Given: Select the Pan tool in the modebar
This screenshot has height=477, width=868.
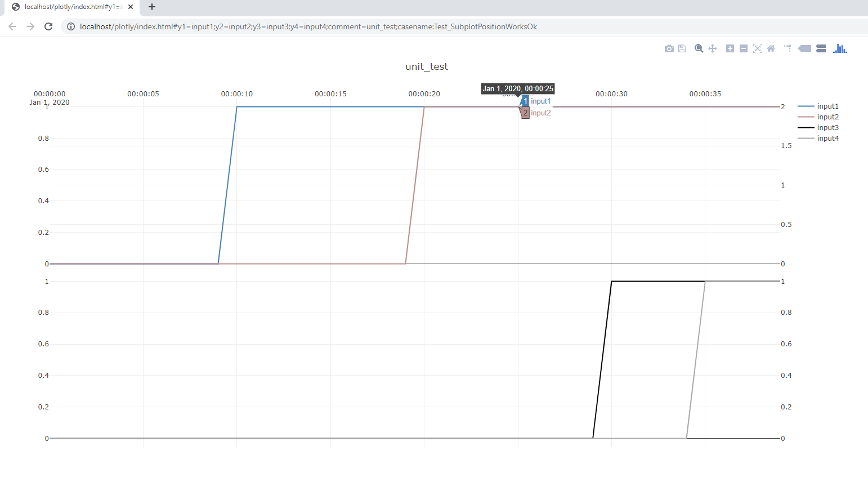Looking at the screenshot, I should pyautogui.click(x=713, y=48).
